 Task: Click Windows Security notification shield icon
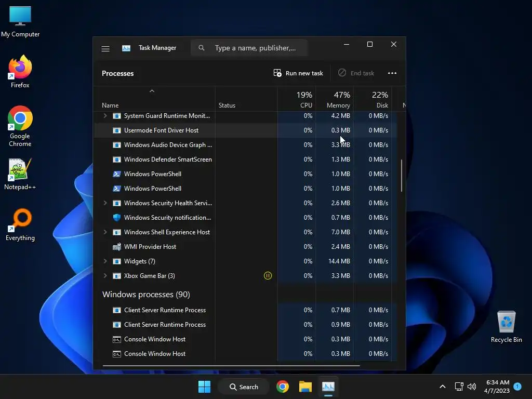(x=117, y=218)
